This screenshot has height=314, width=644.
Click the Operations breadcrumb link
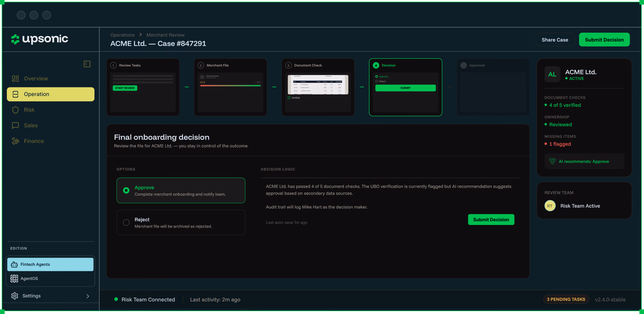click(x=123, y=35)
